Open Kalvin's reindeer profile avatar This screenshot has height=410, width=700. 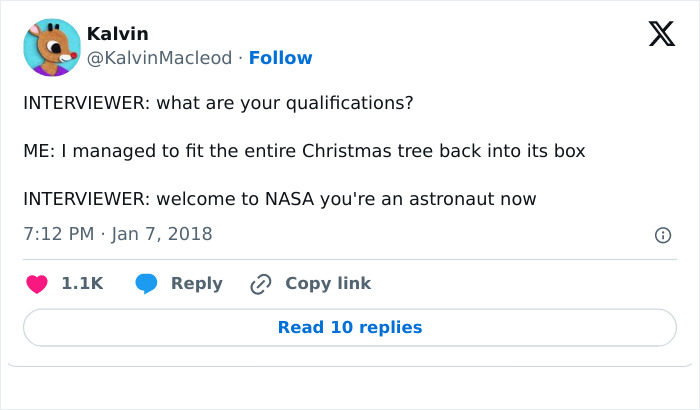(52, 46)
